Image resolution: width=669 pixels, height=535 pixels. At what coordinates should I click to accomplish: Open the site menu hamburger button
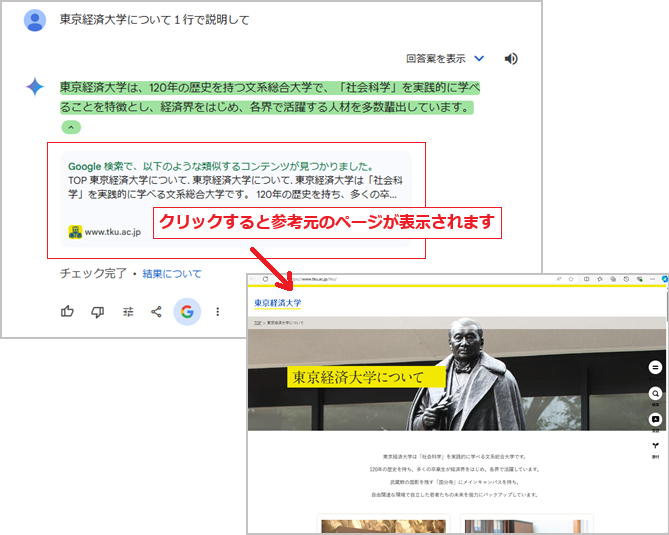(655, 367)
